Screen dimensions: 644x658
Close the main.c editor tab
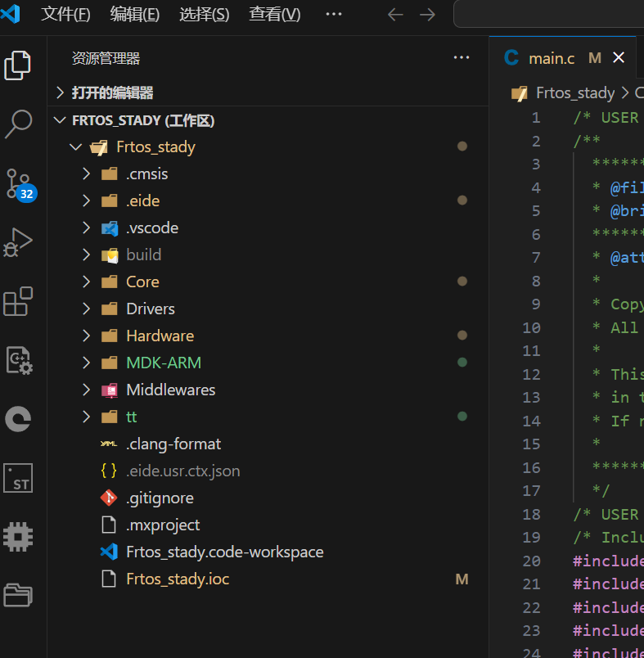[x=619, y=57]
